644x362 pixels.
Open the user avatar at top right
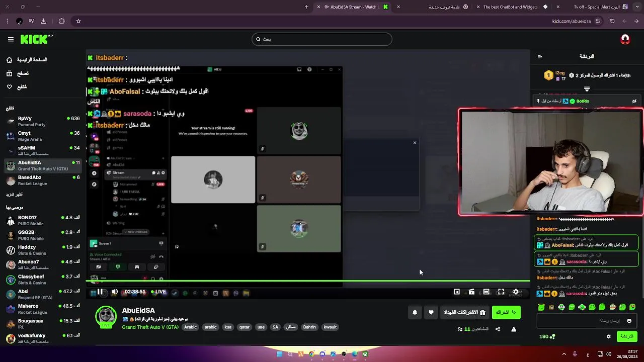pyautogui.click(x=625, y=39)
